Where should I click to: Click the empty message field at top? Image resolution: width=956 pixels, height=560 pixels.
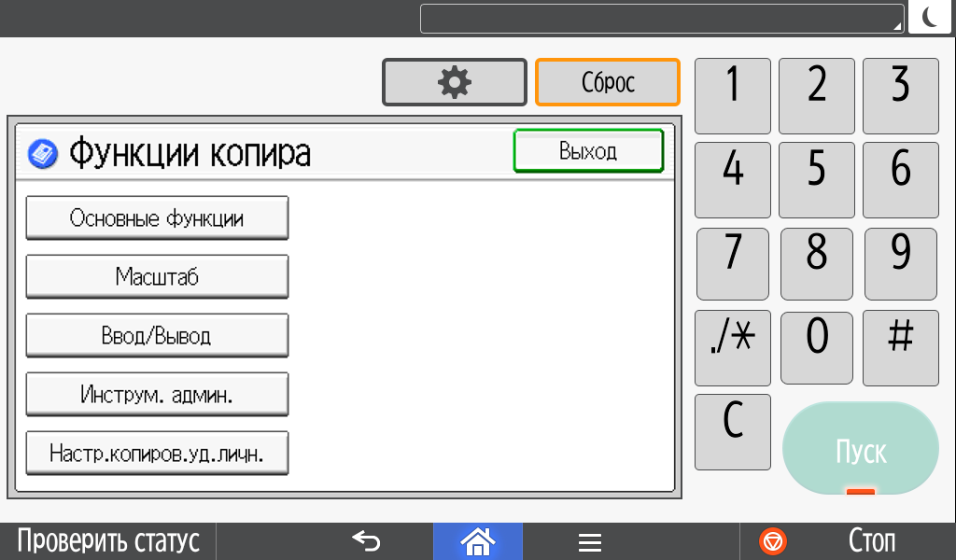pos(662,19)
